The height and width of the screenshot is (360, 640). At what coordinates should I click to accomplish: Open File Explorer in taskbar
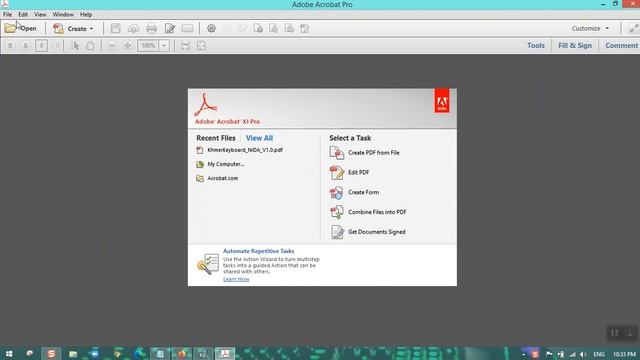(x=73, y=354)
